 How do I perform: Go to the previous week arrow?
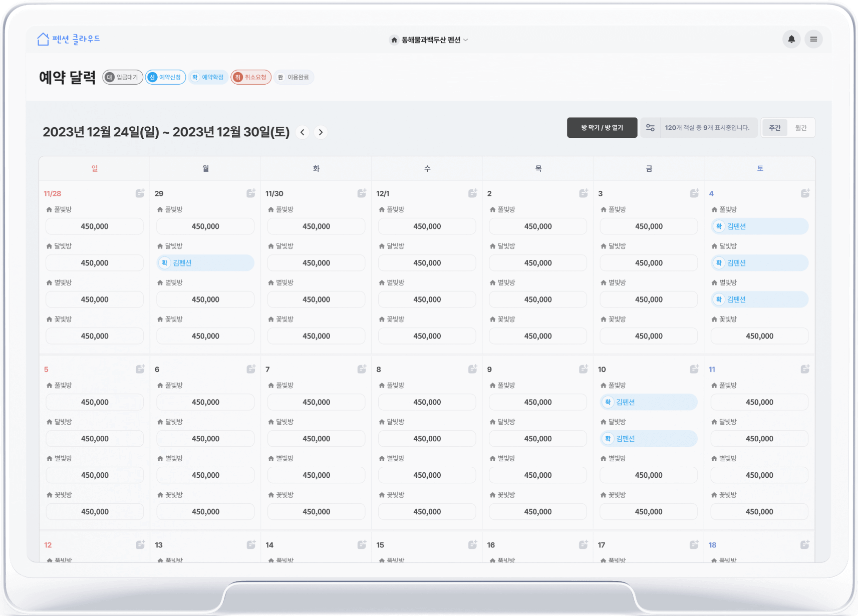coord(302,132)
